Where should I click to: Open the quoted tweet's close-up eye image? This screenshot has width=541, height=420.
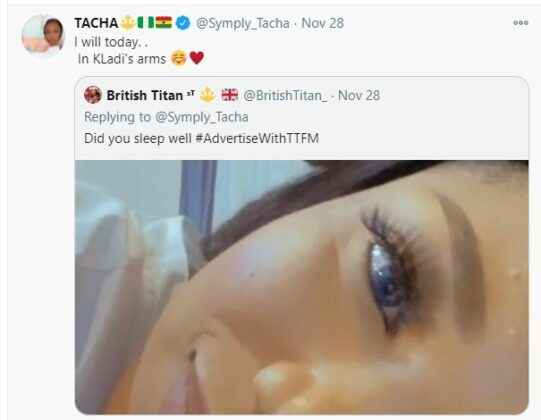pos(302,287)
